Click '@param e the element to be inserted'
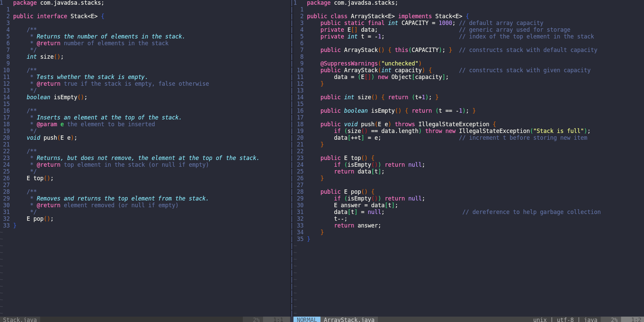 (x=96, y=124)
